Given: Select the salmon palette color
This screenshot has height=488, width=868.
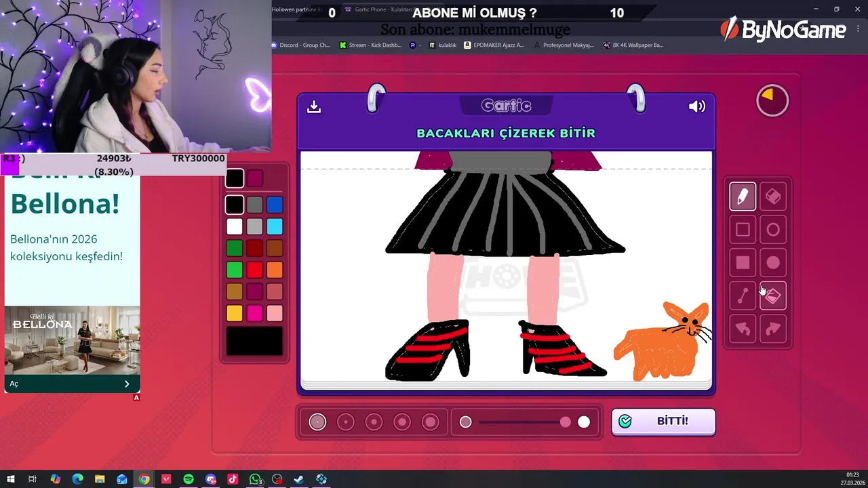Looking at the screenshot, I should [x=275, y=291].
